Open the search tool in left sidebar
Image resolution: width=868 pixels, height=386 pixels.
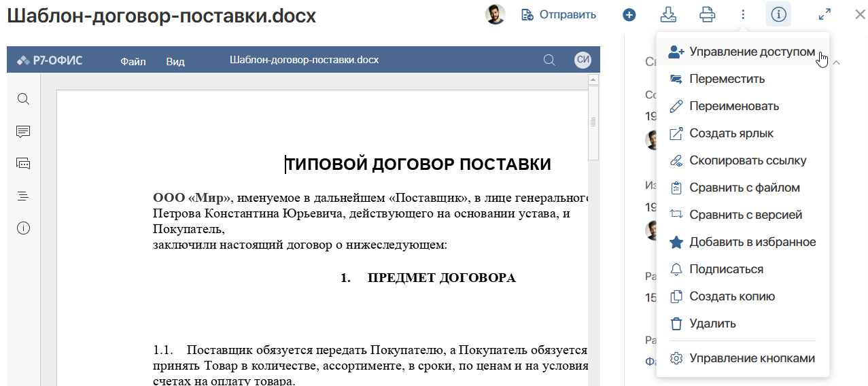(x=23, y=99)
